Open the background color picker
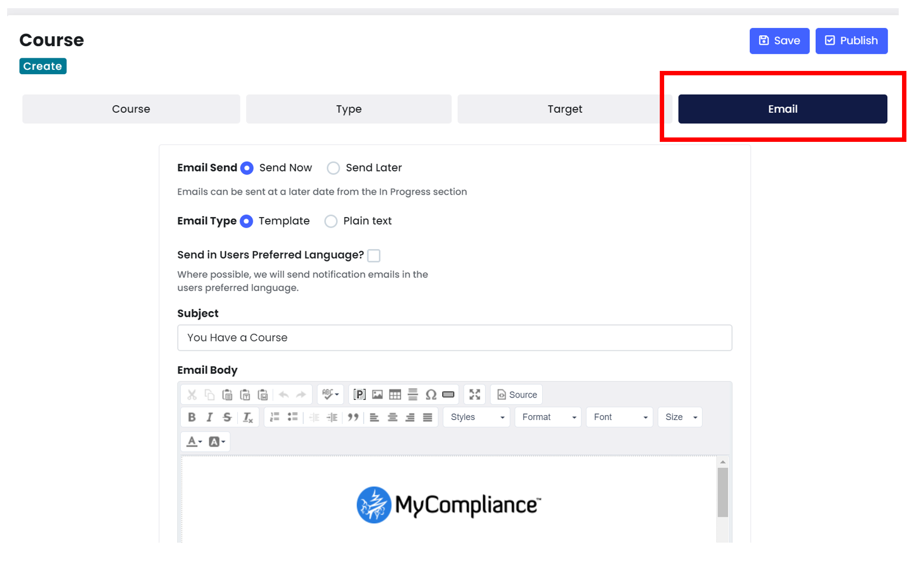 click(217, 441)
